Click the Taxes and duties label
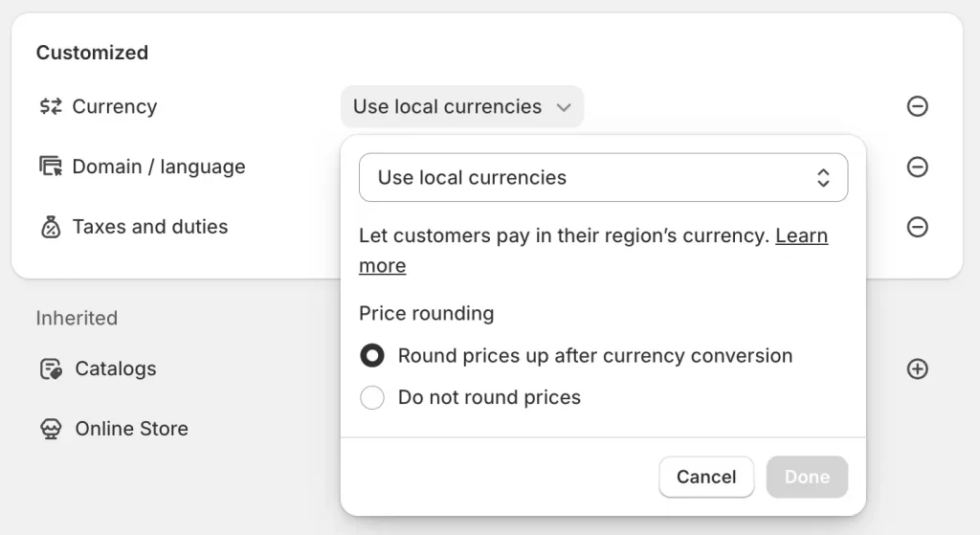 [150, 226]
